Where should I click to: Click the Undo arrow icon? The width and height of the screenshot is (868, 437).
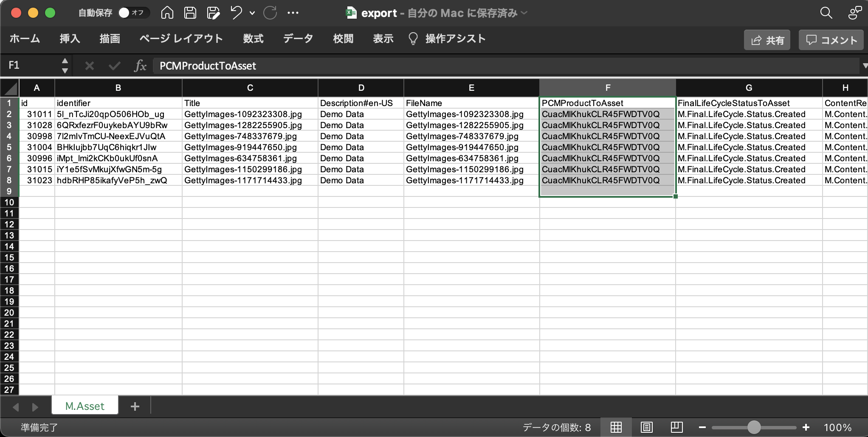237,13
